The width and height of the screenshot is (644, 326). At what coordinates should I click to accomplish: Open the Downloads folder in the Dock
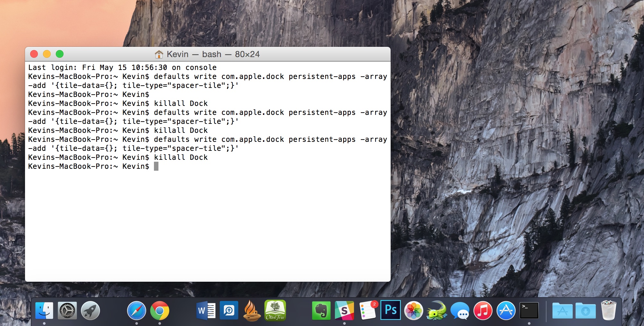coord(586,311)
